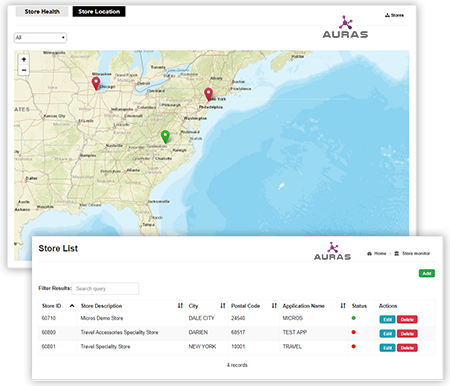The height and width of the screenshot is (386, 450).
Task: Delete store 60801 Travel Specialty Store
Action: pos(407,348)
